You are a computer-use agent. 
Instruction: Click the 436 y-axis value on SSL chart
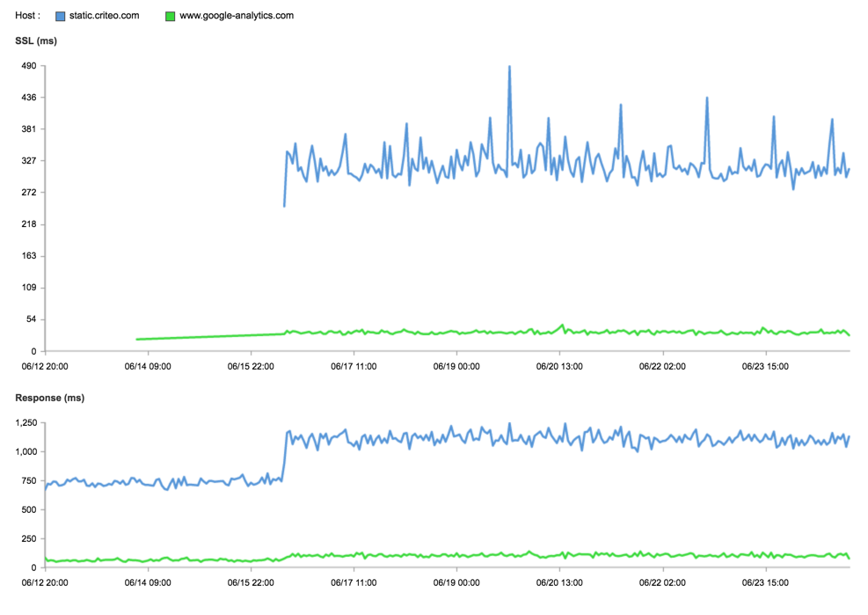[x=29, y=98]
